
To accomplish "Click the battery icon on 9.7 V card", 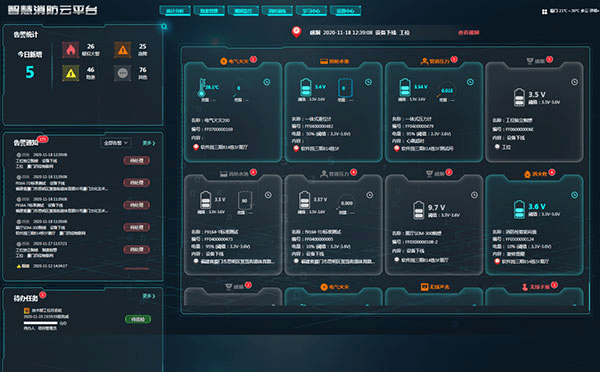I will pos(419,210).
